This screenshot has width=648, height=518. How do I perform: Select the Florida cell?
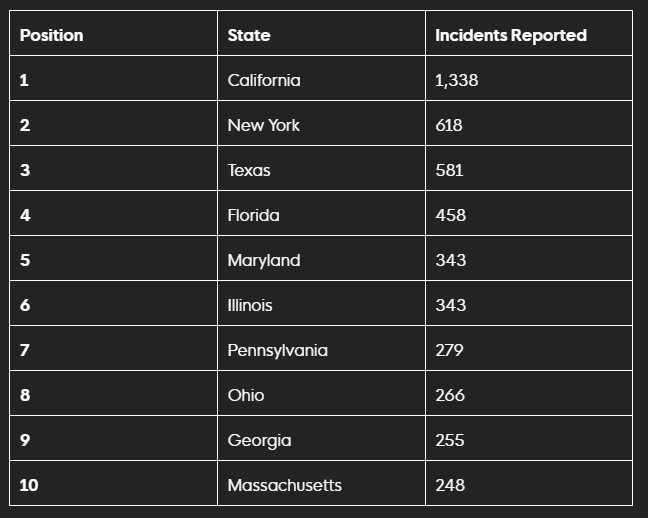tap(254, 215)
